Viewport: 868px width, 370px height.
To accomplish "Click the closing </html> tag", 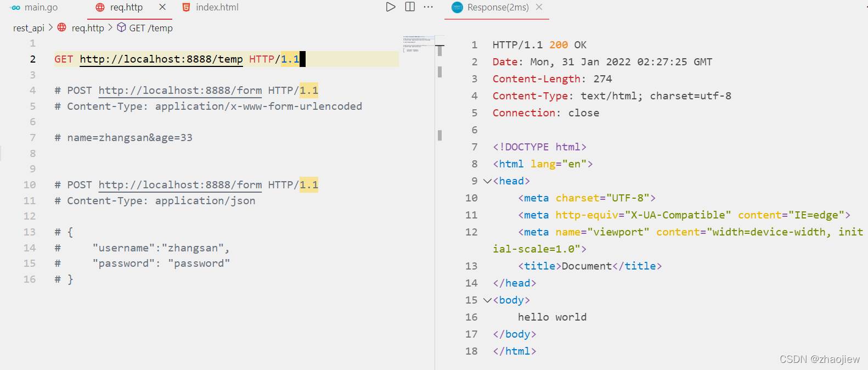I will coord(514,351).
